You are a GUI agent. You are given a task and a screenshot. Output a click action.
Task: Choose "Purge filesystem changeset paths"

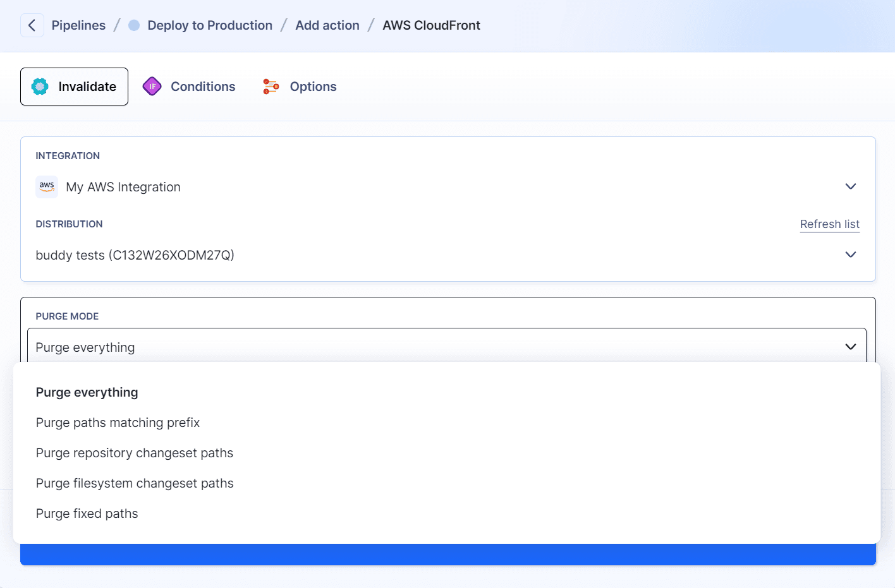pos(134,483)
